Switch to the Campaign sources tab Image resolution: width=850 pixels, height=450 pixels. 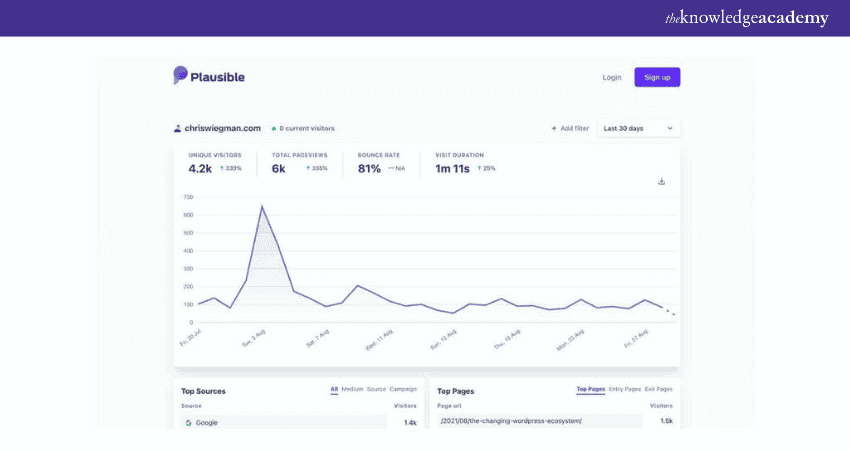point(403,389)
